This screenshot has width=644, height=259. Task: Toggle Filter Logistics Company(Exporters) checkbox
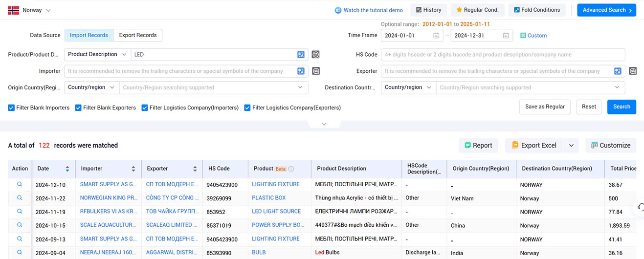247,108
